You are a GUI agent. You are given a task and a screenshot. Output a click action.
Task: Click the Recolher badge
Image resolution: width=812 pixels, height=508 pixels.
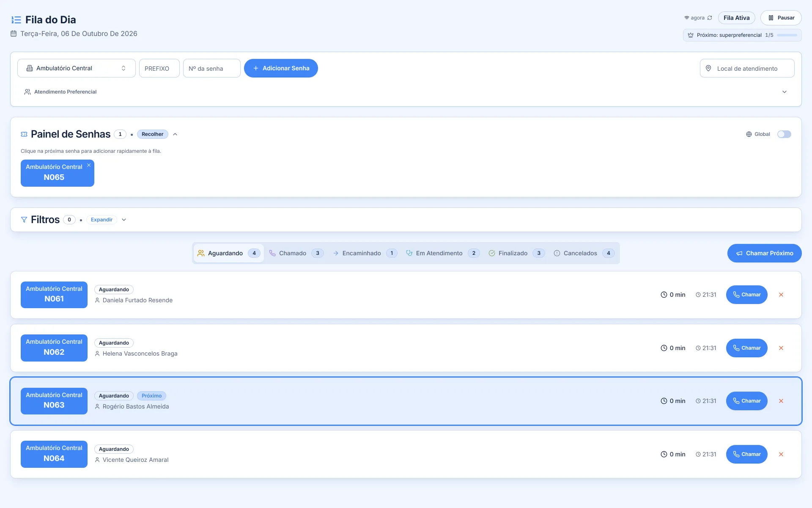[x=152, y=134]
